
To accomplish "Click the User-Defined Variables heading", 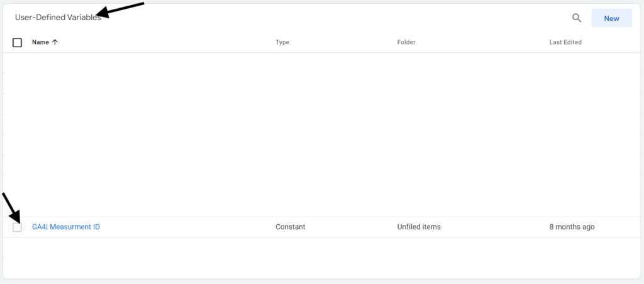I will point(58,18).
